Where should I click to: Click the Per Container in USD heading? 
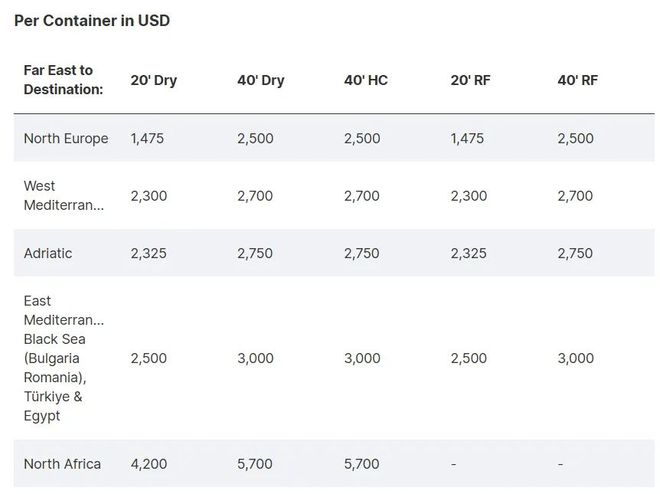click(92, 21)
